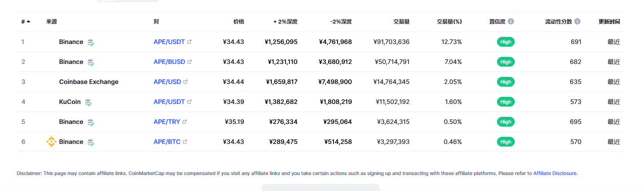Open the Affiliate Disclosure link
Screen dimensions: 644x191
[x=555, y=173]
